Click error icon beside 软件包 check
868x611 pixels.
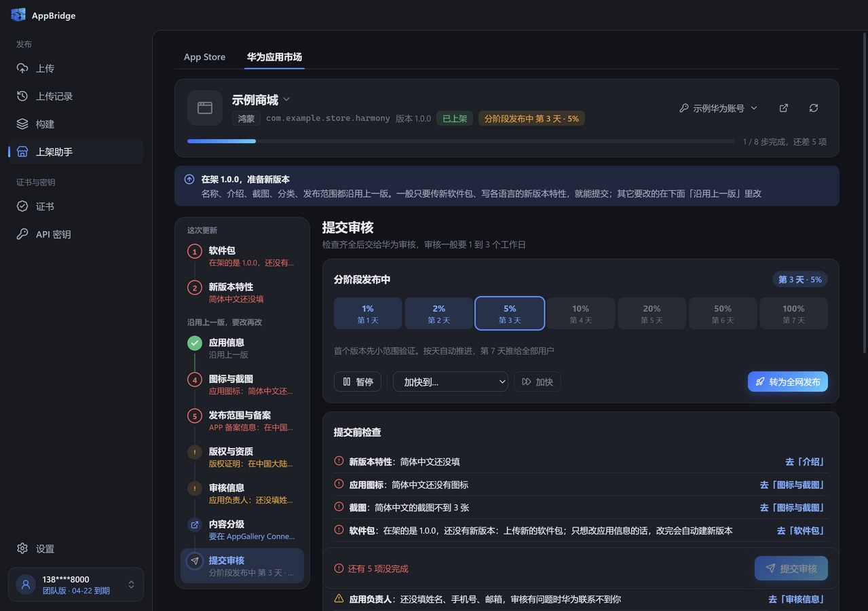(339, 530)
